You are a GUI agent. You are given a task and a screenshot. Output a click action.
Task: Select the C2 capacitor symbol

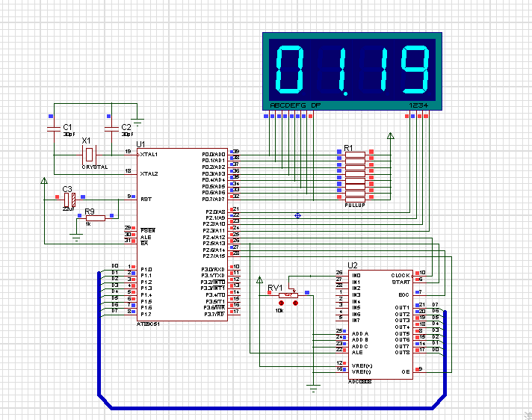pyautogui.click(x=111, y=129)
